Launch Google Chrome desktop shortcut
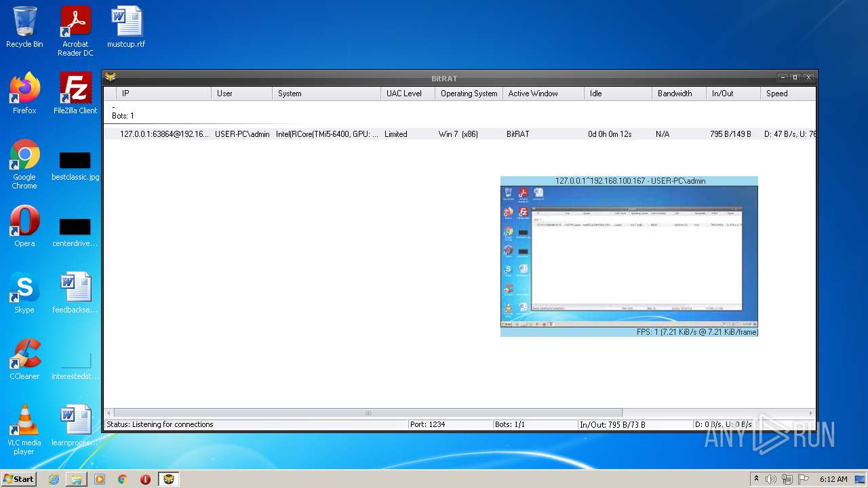Screen dimensions: 868x488 click(24, 164)
